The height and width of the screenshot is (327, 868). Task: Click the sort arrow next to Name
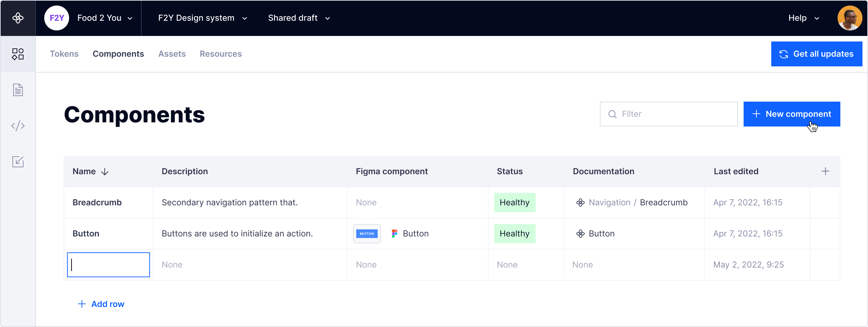[x=105, y=172]
